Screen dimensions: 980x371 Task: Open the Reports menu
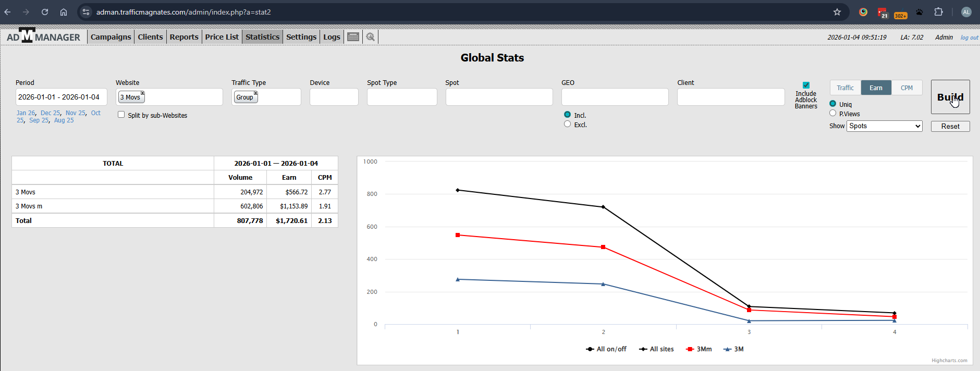point(184,37)
